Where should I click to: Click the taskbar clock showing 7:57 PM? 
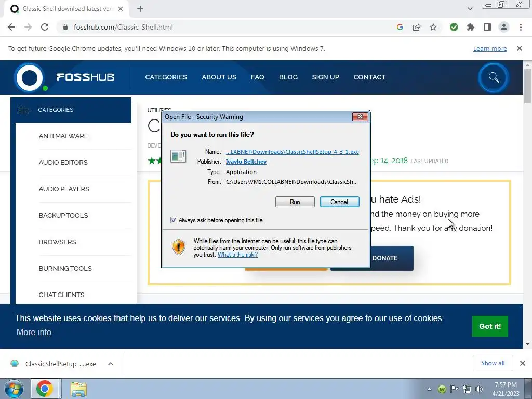coord(506,389)
